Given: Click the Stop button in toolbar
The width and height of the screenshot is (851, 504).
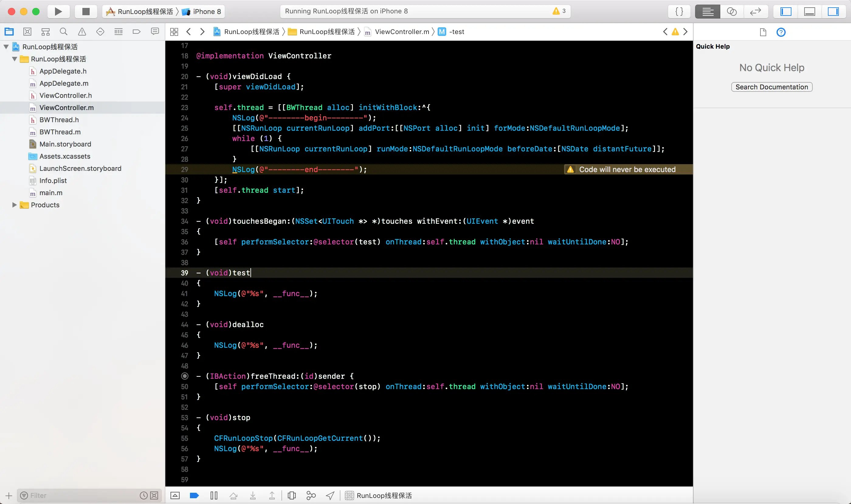Looking at the screenshot, I should tap(86, 12).
